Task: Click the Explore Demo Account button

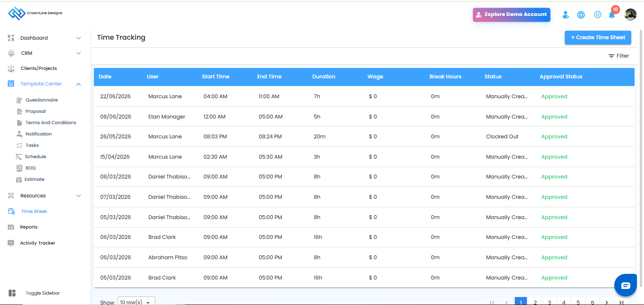Action: pos(511,15)
